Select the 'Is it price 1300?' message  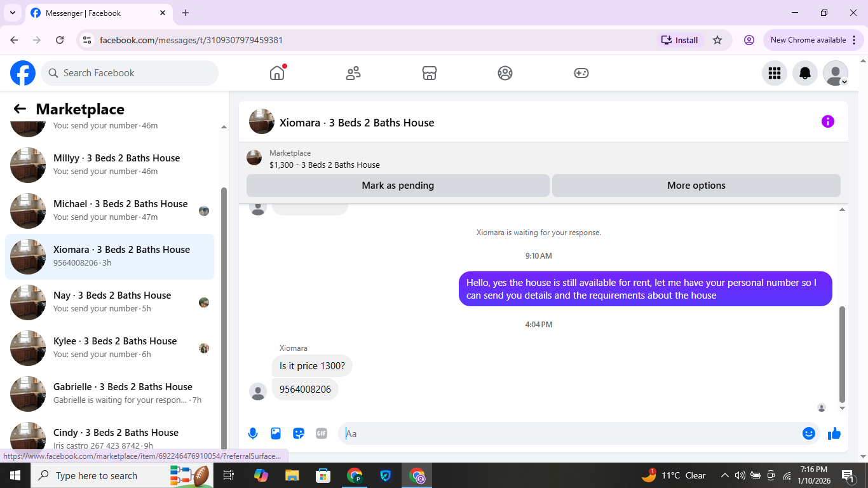312,366
